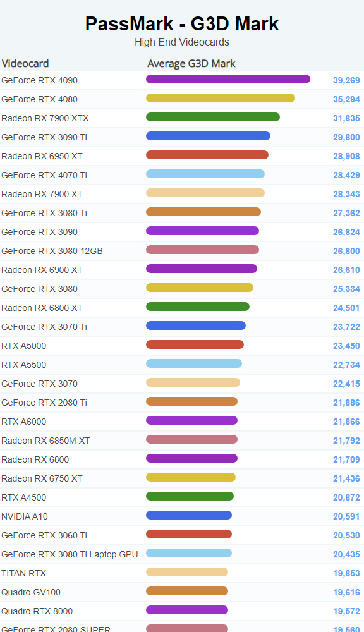The width and height of the screenshot is (364, 632).
Task: Click the green bar for RTX A4500
Action: coord(190,495)
